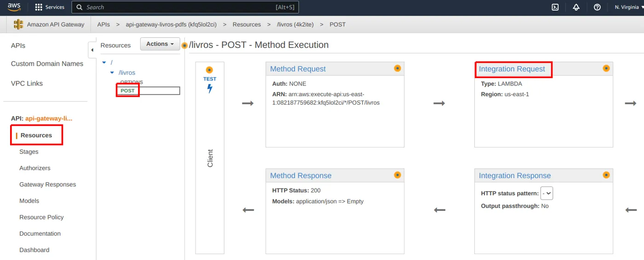Open the Services grid menu
644x260 pixels.
click(50, 7)
